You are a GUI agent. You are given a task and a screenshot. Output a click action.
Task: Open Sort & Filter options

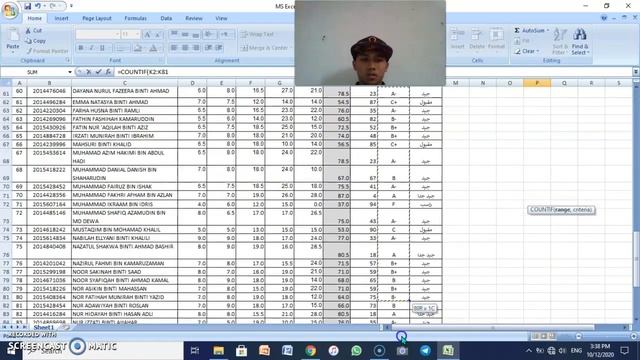coord(560,41)
